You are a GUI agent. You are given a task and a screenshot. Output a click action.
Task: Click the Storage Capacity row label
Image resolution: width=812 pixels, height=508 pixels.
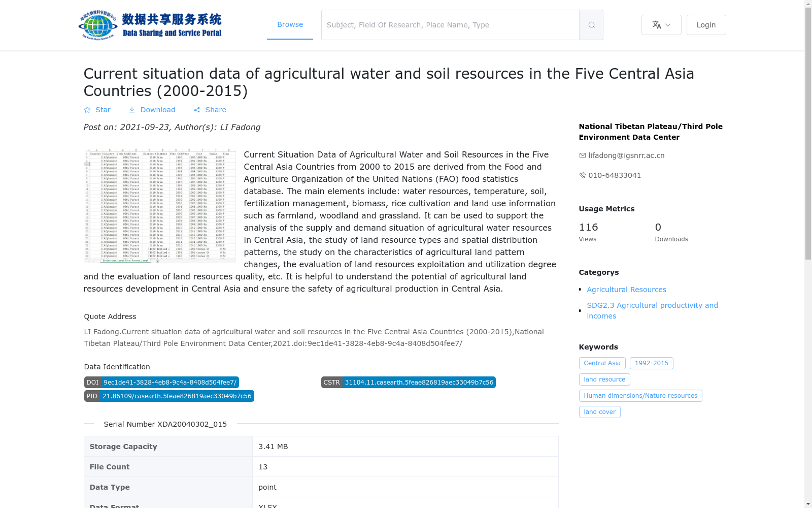[x=168, y=447]
